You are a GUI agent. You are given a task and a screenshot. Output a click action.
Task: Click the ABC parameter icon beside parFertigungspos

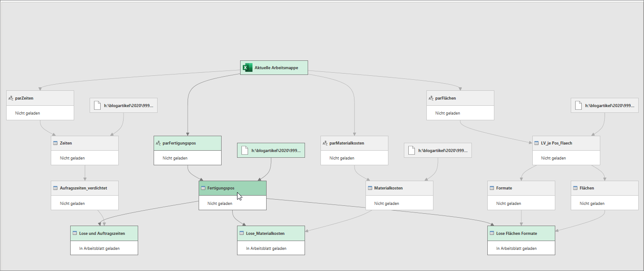[158, 143]
